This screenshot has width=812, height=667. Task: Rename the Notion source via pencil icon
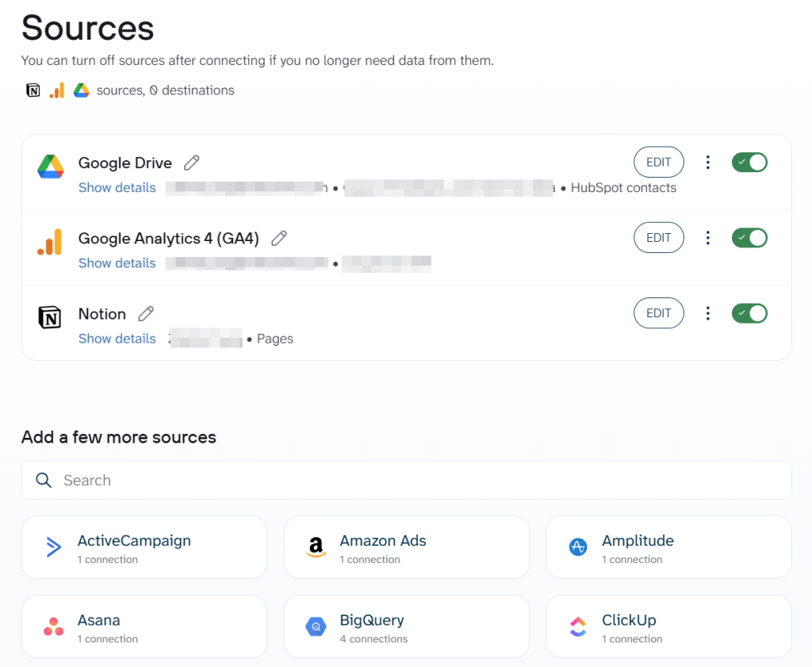tap(146, 313)
